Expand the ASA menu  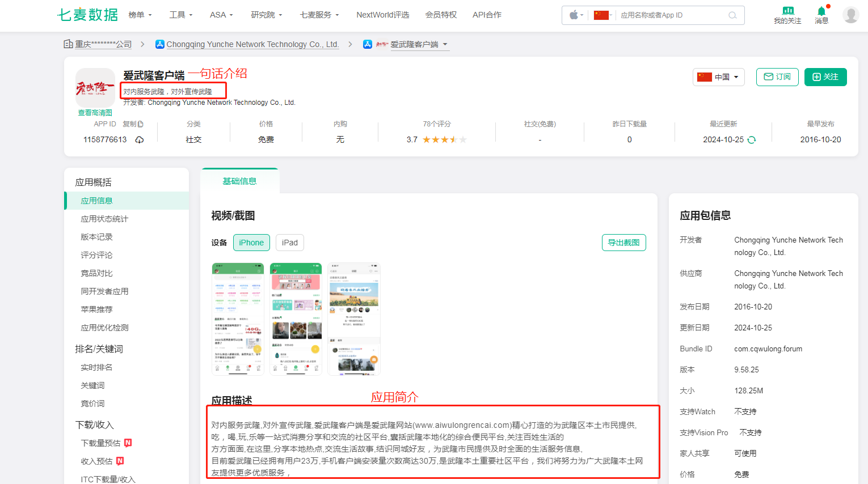tap(221, 15)
